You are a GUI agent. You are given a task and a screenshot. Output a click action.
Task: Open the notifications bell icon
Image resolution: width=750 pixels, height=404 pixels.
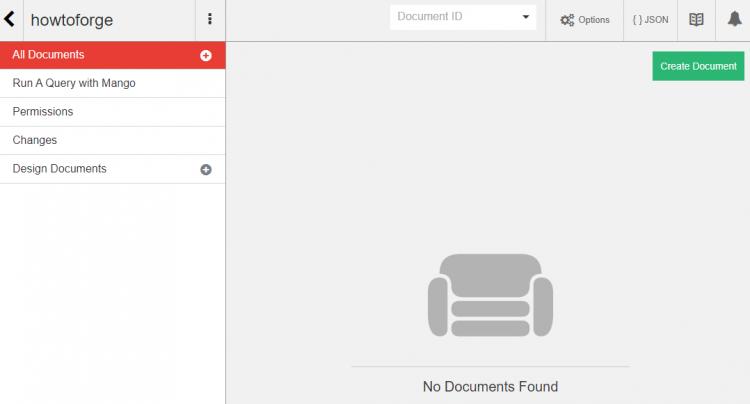[733, 19]
